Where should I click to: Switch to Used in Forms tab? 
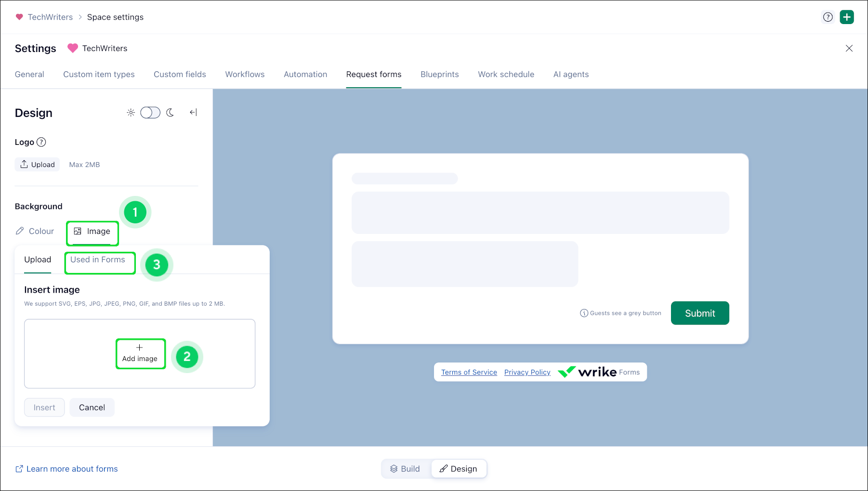tap(98, 260)
